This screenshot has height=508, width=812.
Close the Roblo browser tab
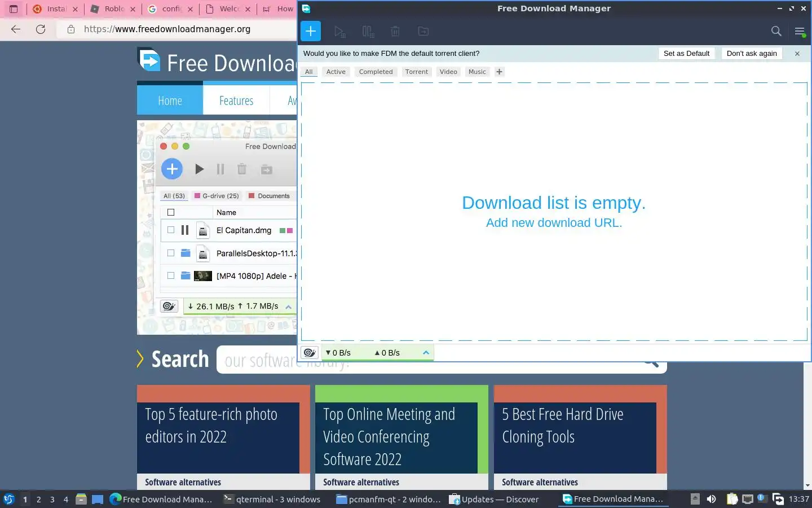133,9
